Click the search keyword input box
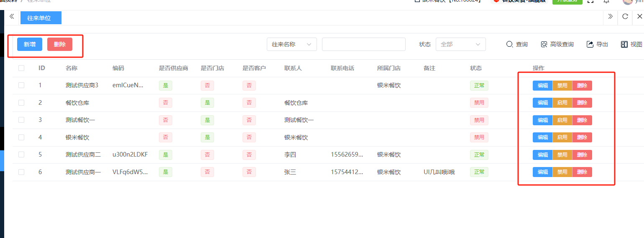This screenshot has width=644, height=238. 363,44
